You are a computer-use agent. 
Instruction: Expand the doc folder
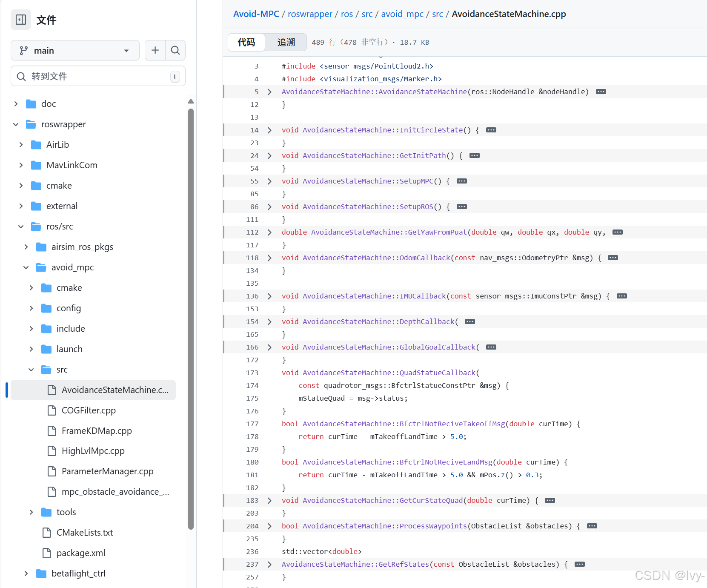(x=16, y=104)
